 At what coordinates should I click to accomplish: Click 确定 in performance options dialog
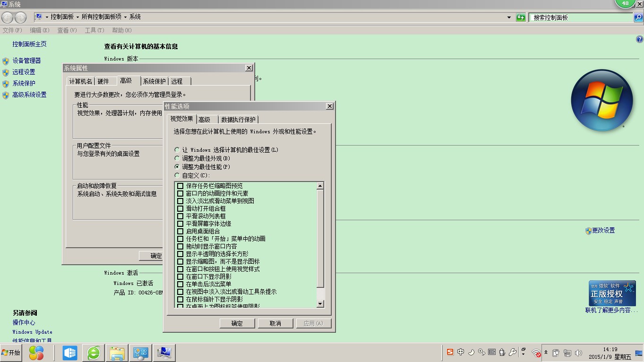pyautogui.click(x=237, y=323)
